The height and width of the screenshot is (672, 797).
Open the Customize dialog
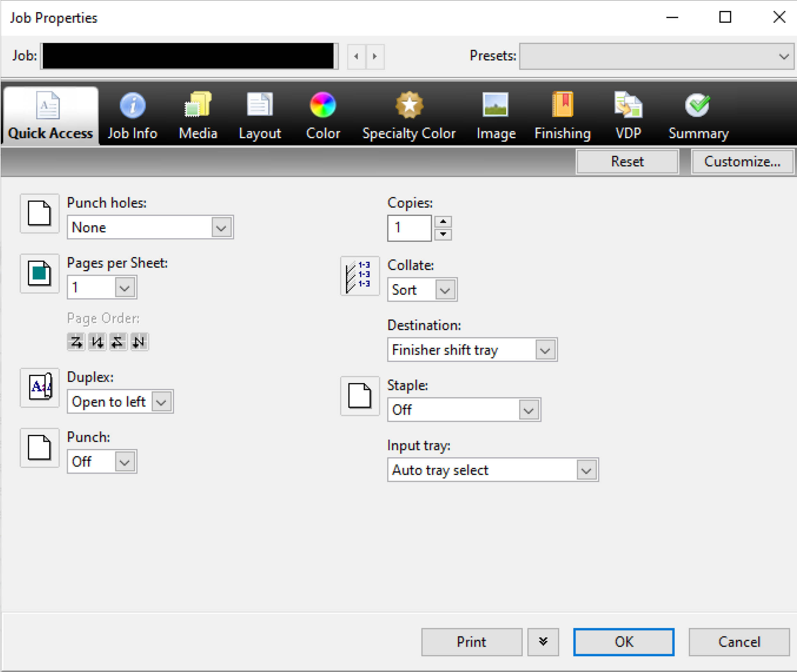(x=742, y=162)
